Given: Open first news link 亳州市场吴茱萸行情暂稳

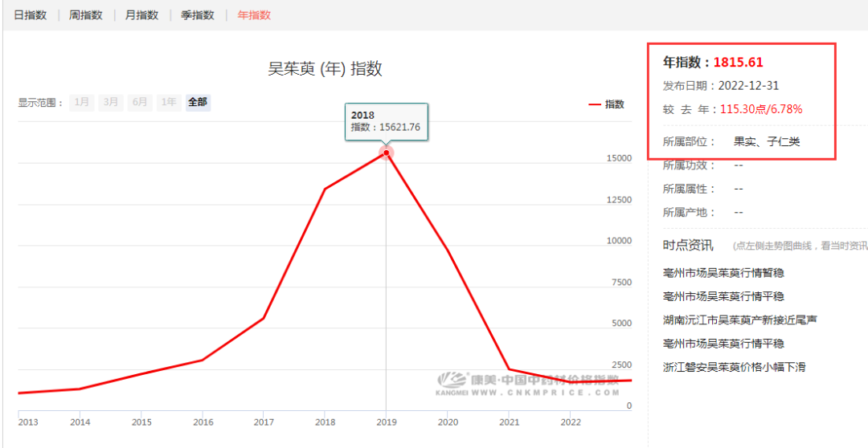Looking at the screenshot, I should tap(723, 273).
